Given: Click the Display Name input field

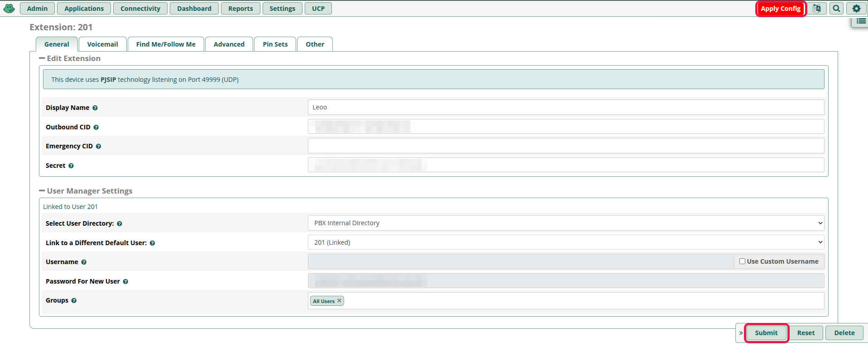Looking at the screenshot, I should tap(566, 107).
